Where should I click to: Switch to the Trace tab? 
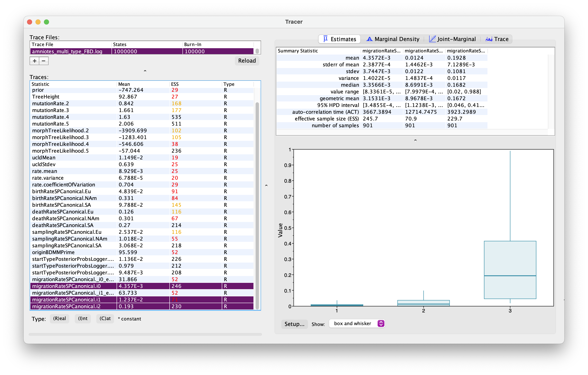497,39
